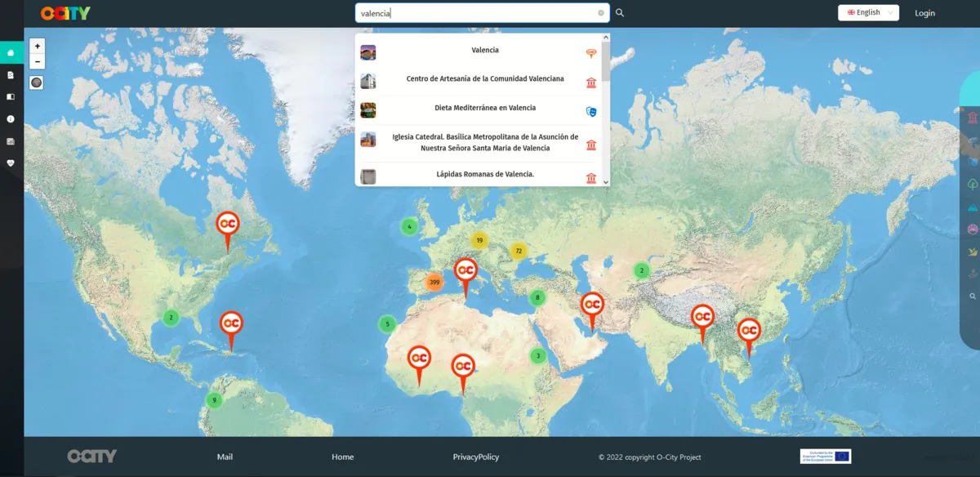Open cluster 9 over Colombia
The image size is (980, 477).
click(214, 400)
